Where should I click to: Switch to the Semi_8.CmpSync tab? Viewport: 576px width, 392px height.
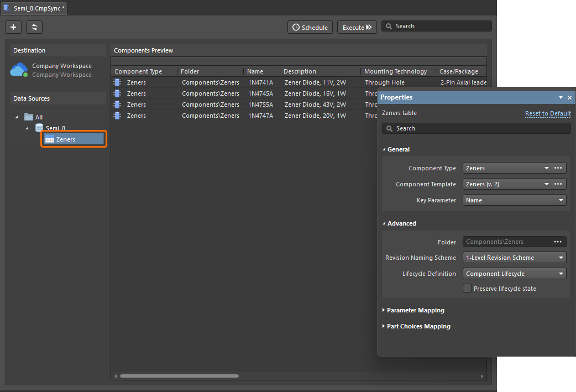click(34, 8)
